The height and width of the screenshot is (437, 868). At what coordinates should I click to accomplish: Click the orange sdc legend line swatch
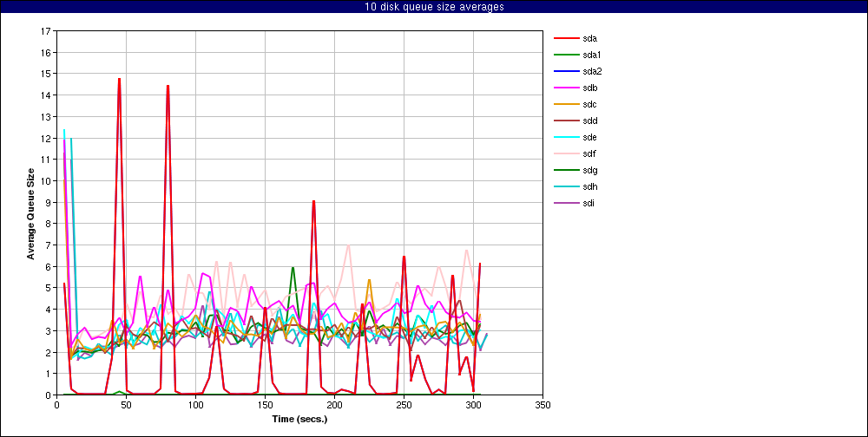point(566,105)
